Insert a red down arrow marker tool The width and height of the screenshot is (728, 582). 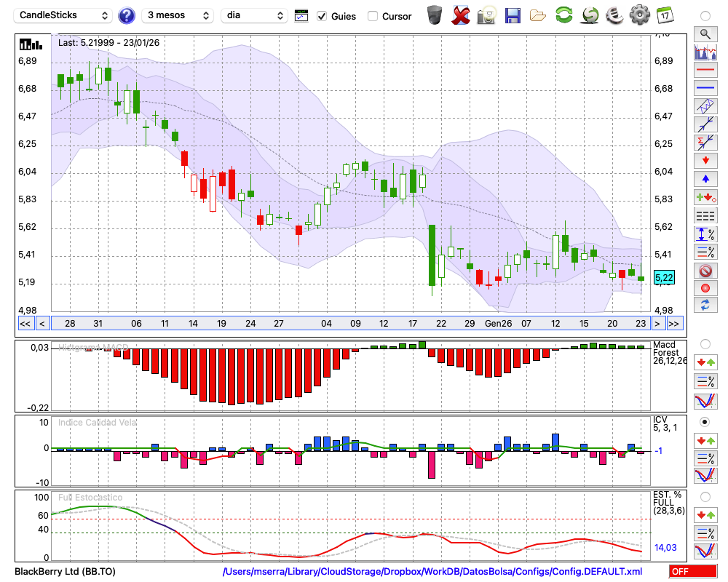tap(705, 160)
